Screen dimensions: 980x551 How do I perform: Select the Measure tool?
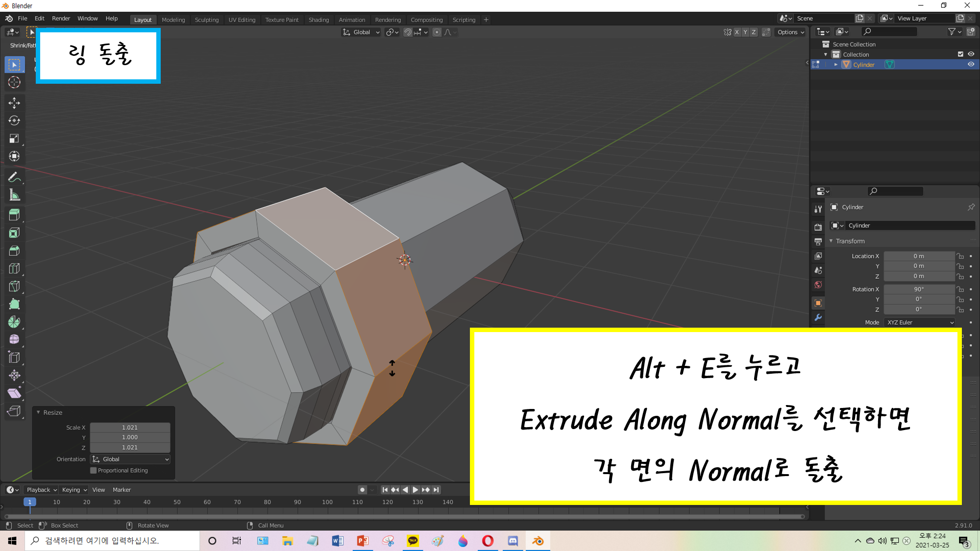coord(14,195)
